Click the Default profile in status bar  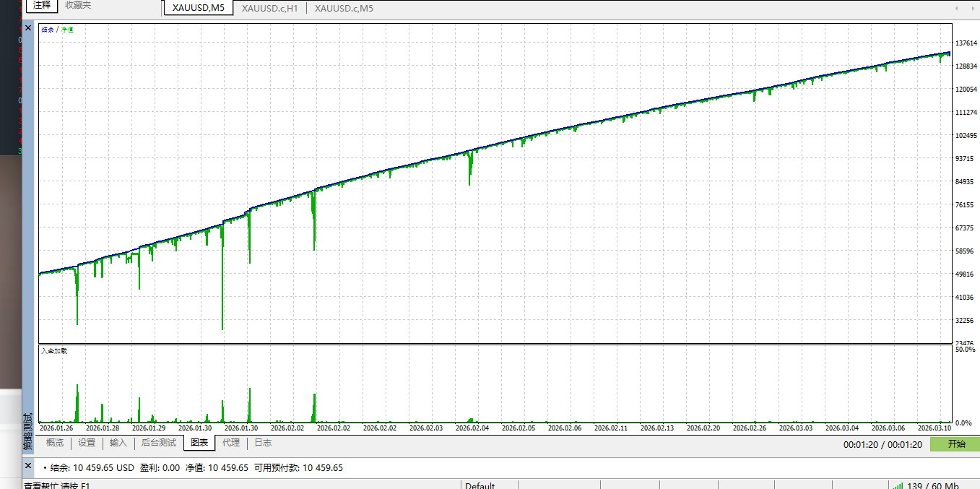[x=480, y=486]
